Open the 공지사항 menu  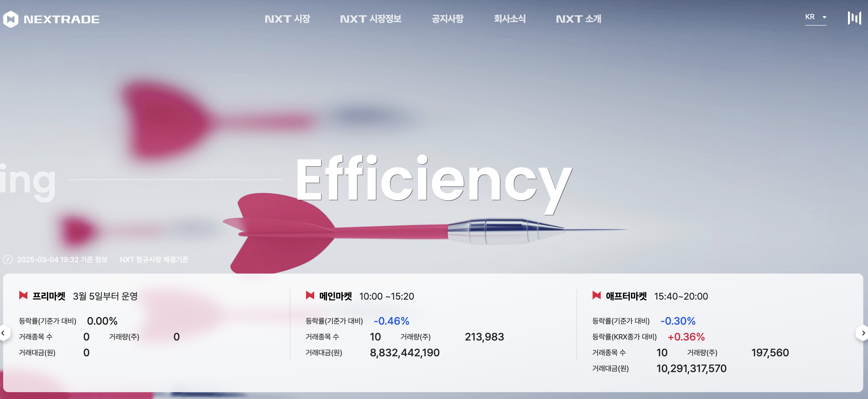coord(447,19)
